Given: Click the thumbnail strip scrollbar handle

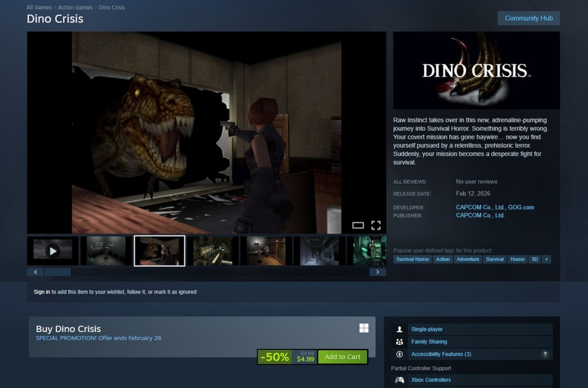Looking at the screenshot, I should (57, 272).
